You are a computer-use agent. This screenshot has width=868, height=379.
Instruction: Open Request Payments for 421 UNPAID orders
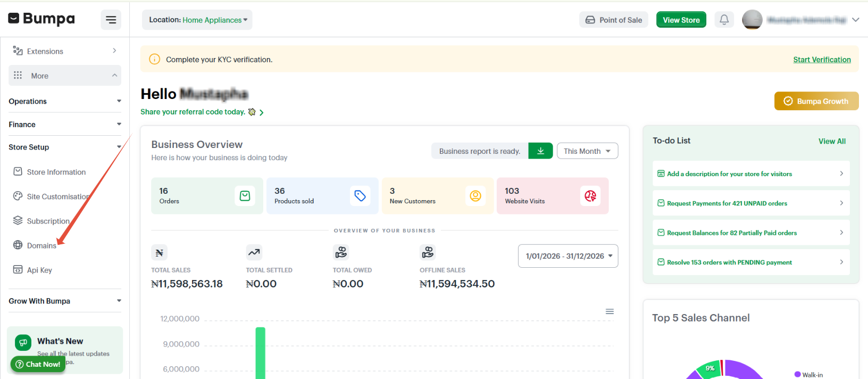coord(751,203)
